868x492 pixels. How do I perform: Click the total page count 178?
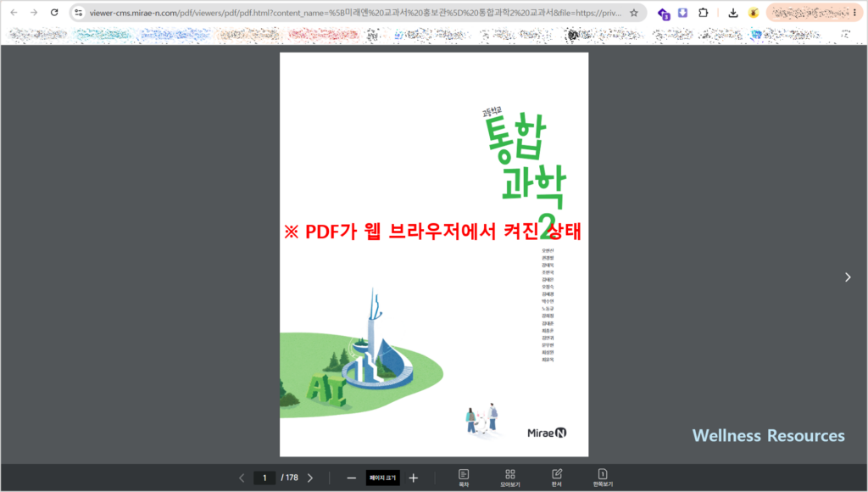290,478
